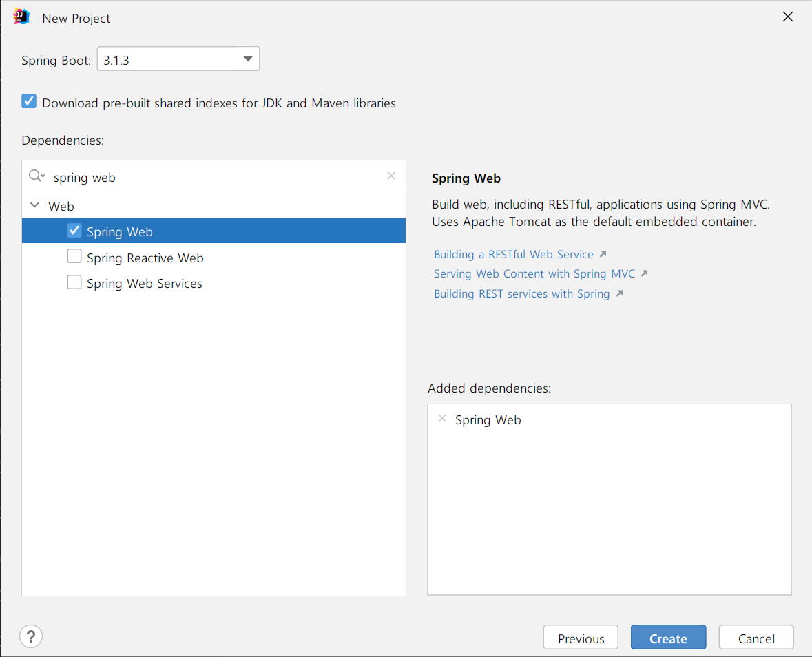Select the highlighted Spring Web row
This screenshot has width=812, height=657.
point(214,231)
